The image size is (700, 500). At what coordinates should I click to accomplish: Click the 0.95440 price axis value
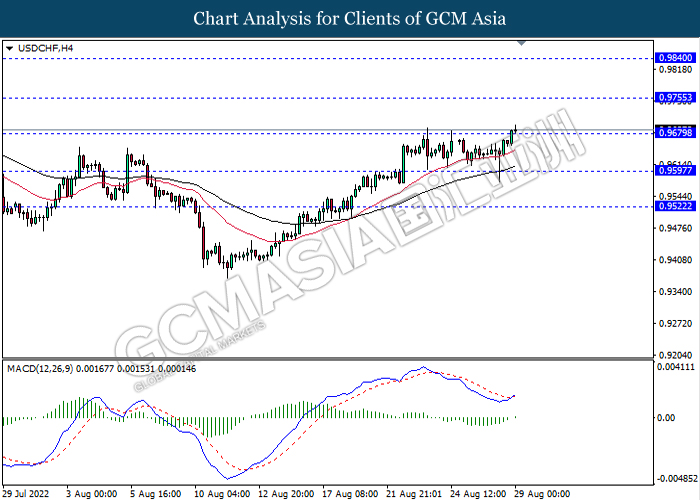click(675, 196)
